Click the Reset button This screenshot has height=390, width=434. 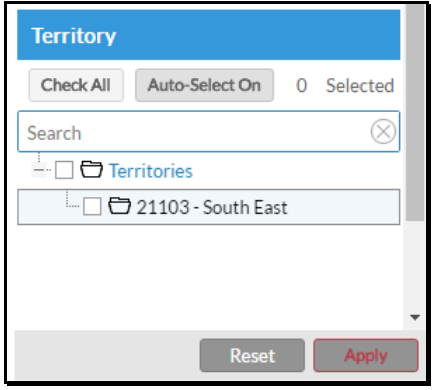pos(252,355)
